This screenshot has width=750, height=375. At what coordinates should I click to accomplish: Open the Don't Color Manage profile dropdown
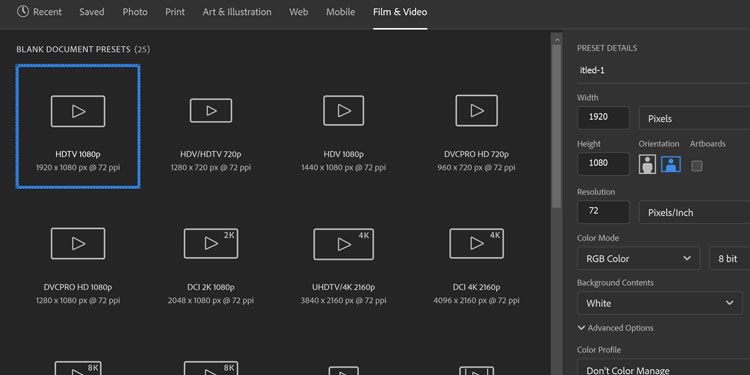pos(663,367)
